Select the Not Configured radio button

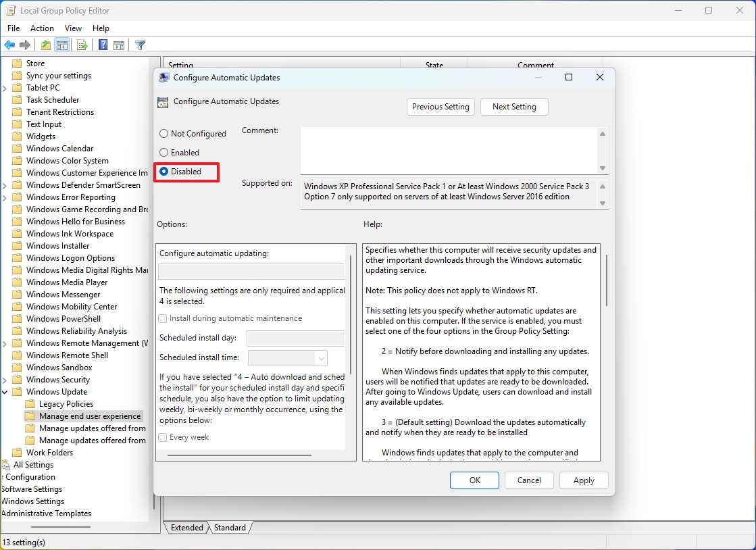164,134
